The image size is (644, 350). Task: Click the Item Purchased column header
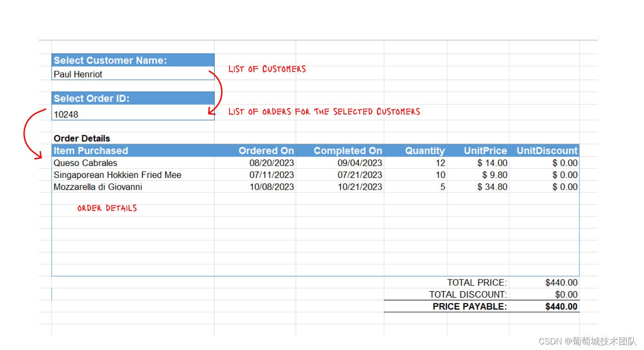(133, 151)
